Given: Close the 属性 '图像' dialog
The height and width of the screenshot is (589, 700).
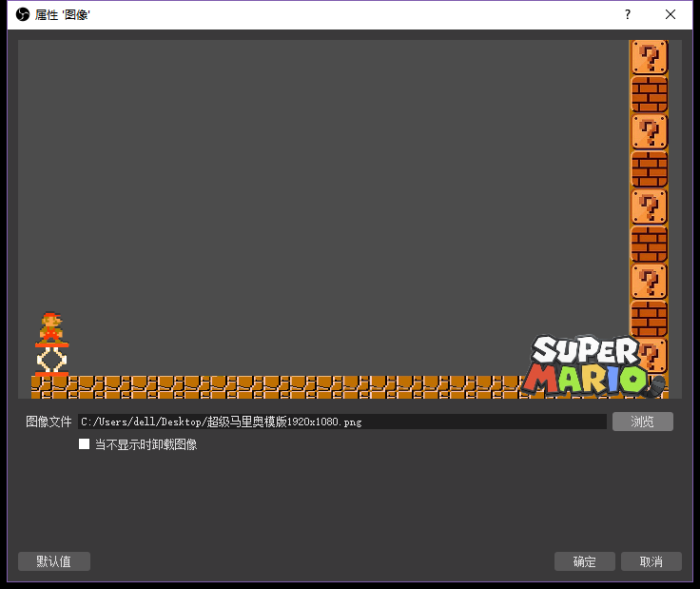Looking at the screenshot, I should click(671, 14).
